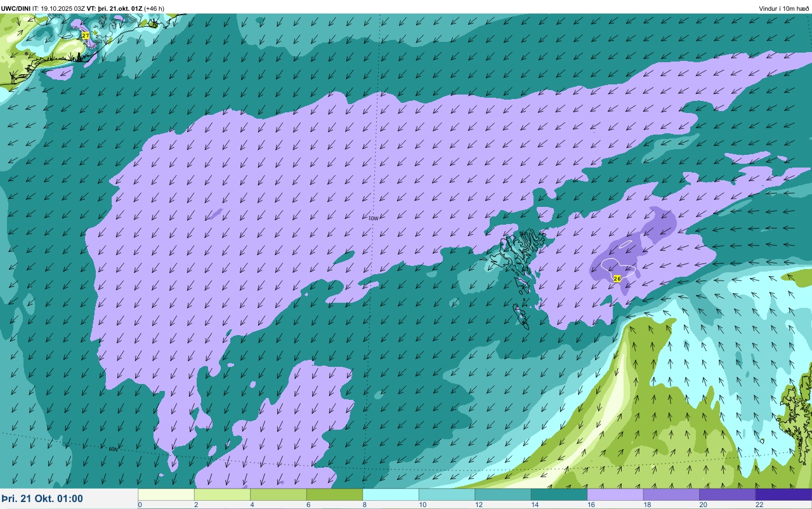
Task: Pick the medium green 4–6 legend swatch
Action: tap(278, 494)
